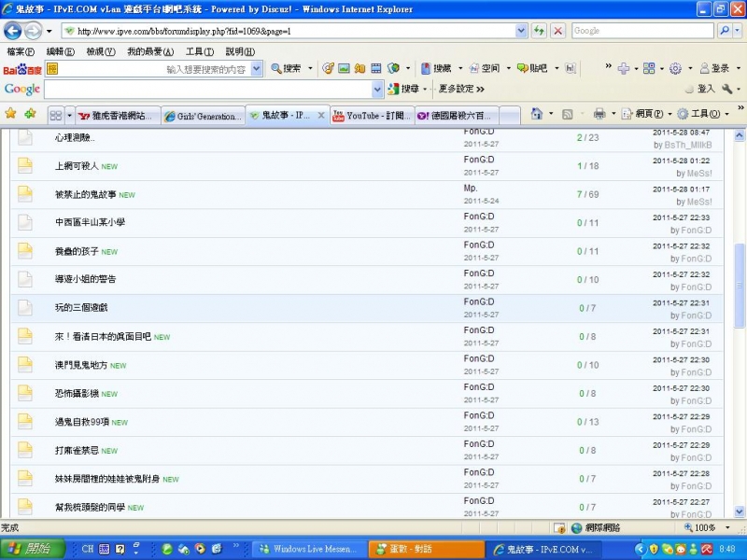
Task: Click the red stop loading icon
Action: (557, 31)
